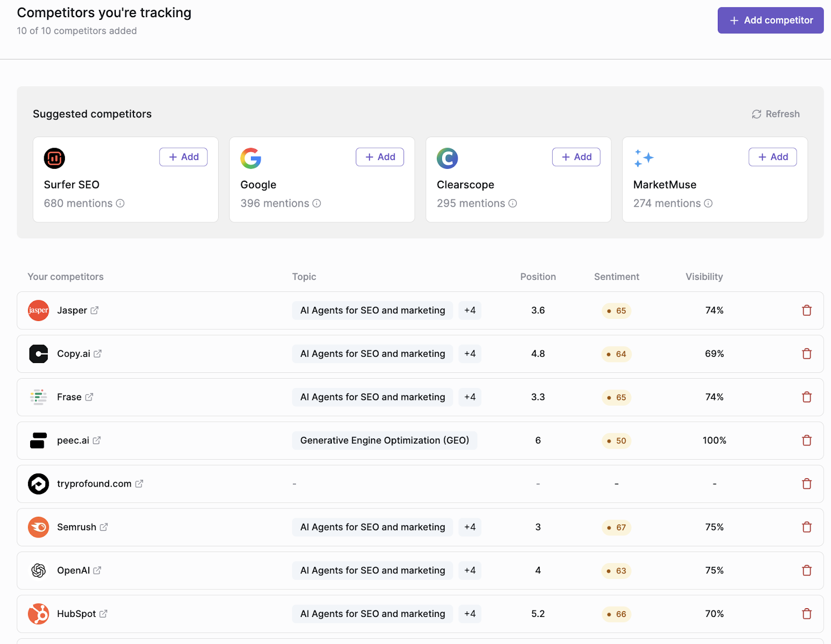Open OpenAI external link icon
This screenshot has height=644, width=831.
click(97, 570)
